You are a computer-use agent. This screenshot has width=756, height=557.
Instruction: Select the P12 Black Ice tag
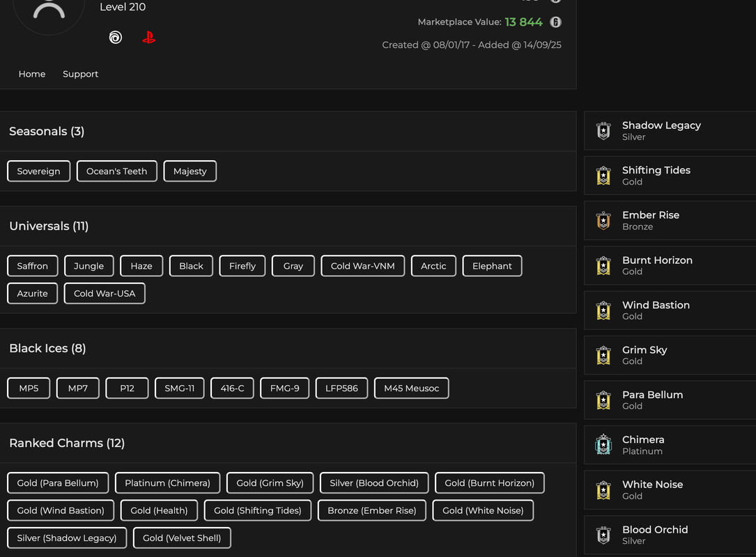127,389
